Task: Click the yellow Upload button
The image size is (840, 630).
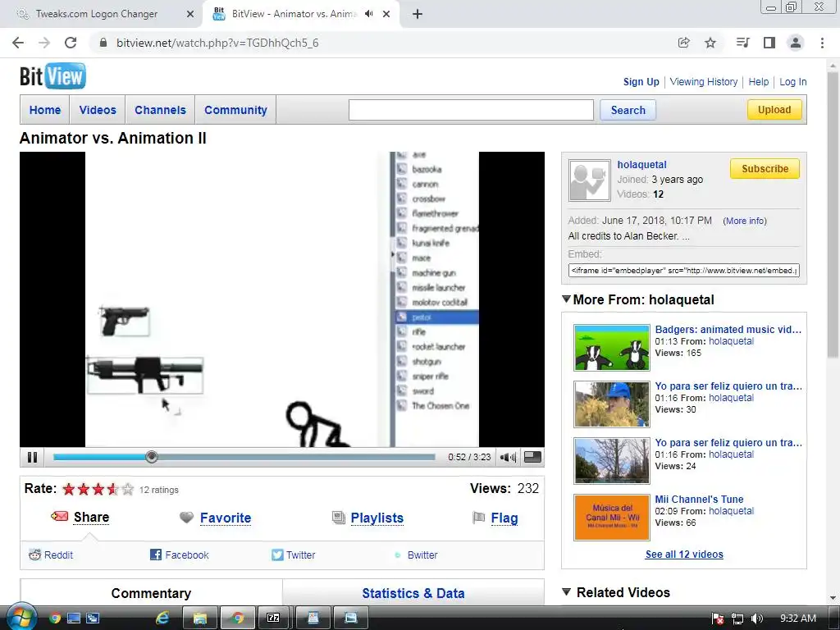Action: coord(774,109)
